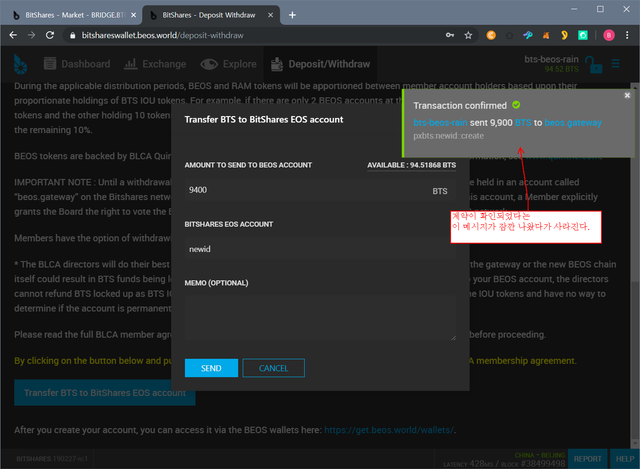Click the yellow hook-shaped extension icon

(564, 36)
